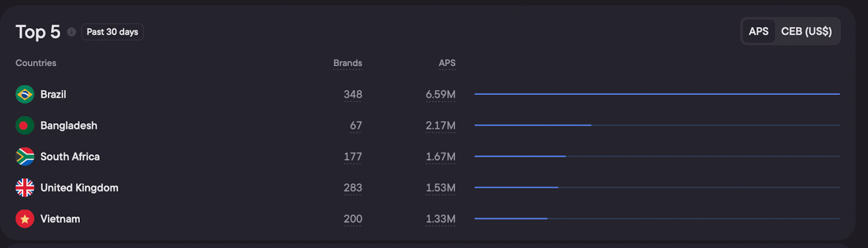Click the Vietnam flag icon
This screenshot has width=868, height=248.
coord(25,219)
